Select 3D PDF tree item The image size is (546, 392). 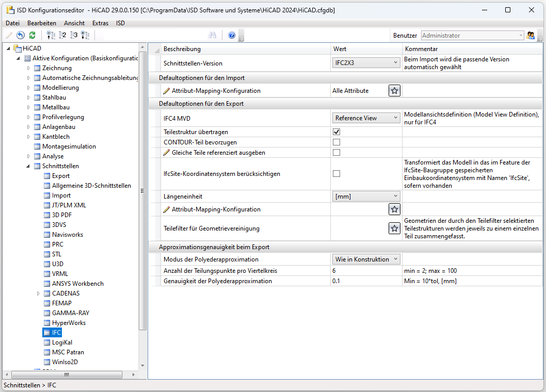click(61, 215)
